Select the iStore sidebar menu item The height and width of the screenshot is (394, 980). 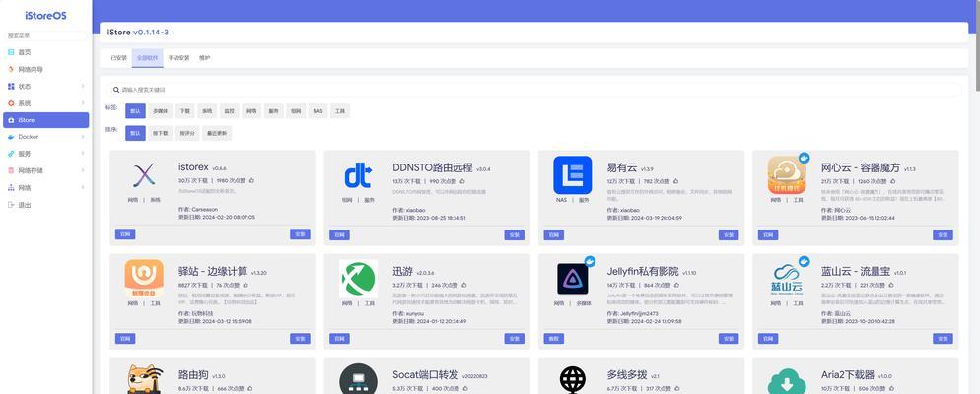(x=45, y=120)
